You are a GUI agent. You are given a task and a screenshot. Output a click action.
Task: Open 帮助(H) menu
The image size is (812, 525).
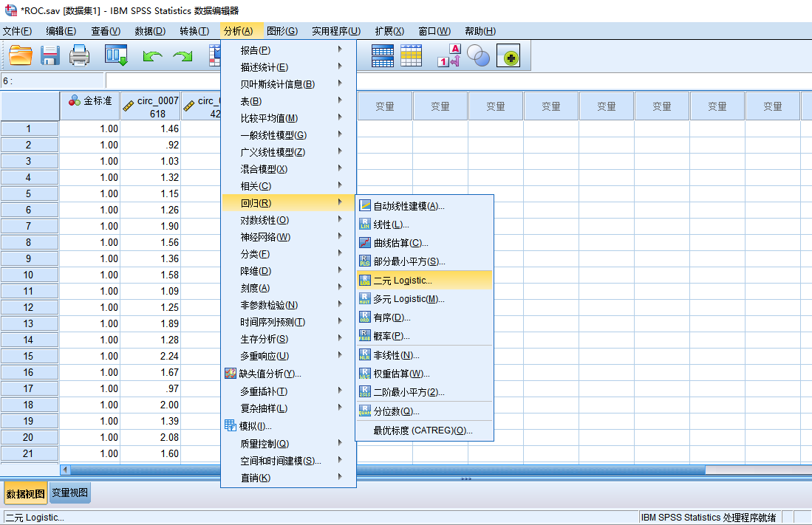coord(480,31)
